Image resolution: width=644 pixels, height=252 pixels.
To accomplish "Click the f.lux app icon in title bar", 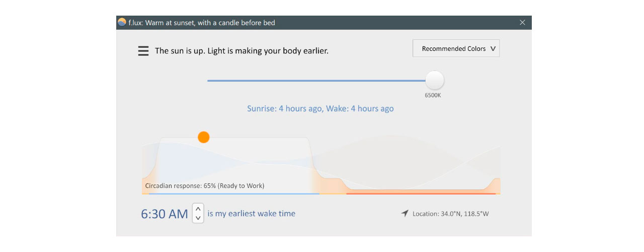I will pyautogui.click(x=122, y=22).
